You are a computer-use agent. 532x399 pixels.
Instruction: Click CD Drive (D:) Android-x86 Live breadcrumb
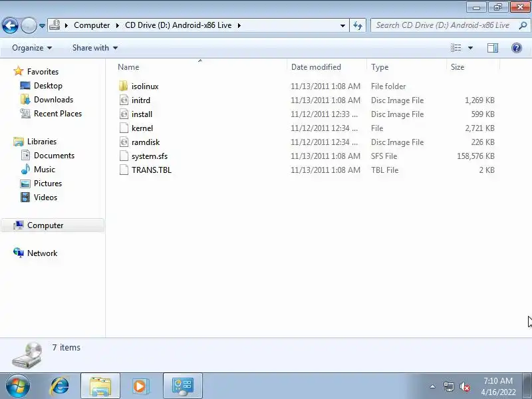pyautogui.click(x=178, y=25)
